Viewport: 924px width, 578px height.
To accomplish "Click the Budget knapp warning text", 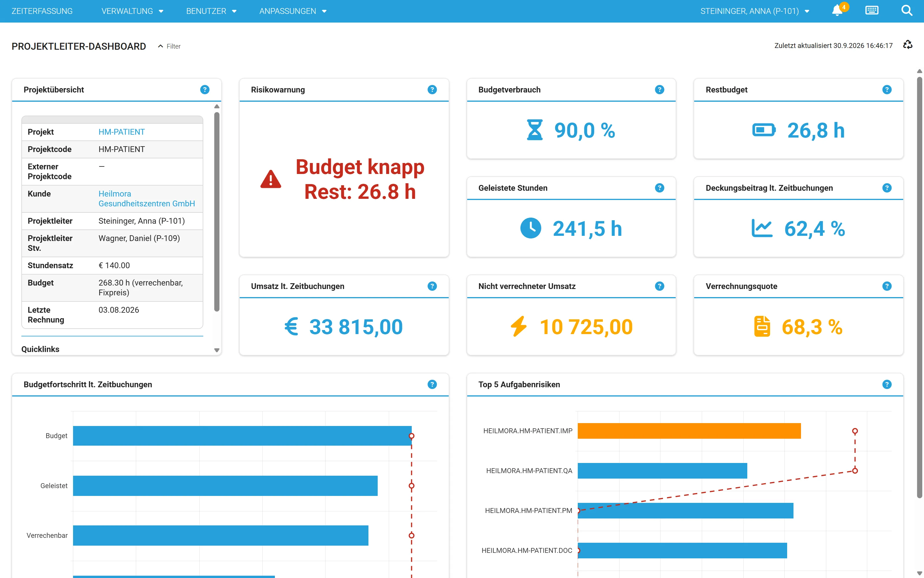I will click(360, 179).
